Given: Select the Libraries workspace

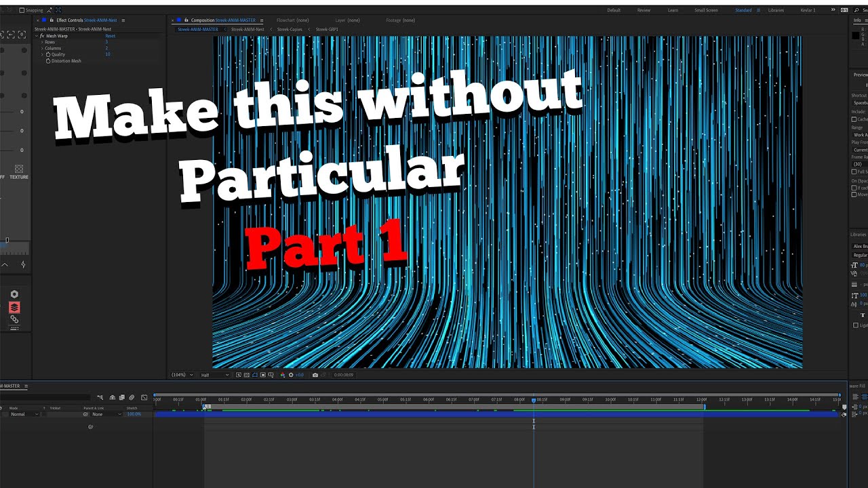Looking at the screenshot, I should coord(776,10).
